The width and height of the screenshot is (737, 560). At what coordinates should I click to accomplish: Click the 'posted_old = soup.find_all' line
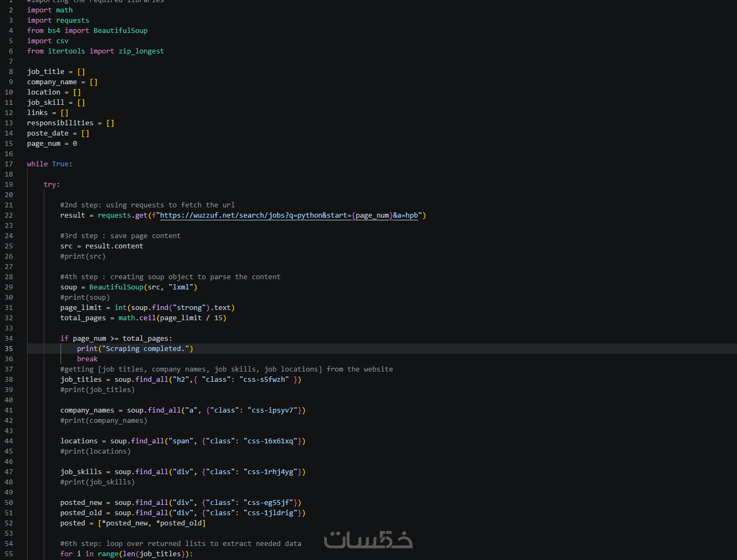183,513
